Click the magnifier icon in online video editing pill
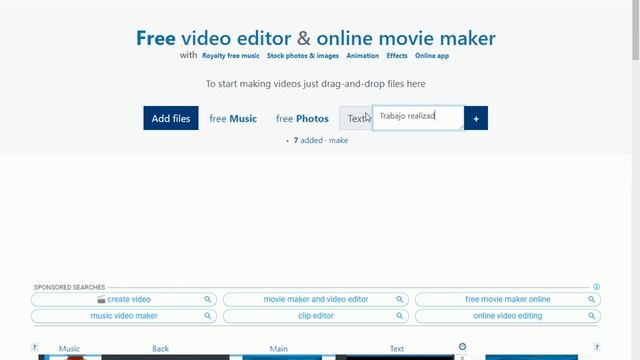 click(x=591, y=316)
